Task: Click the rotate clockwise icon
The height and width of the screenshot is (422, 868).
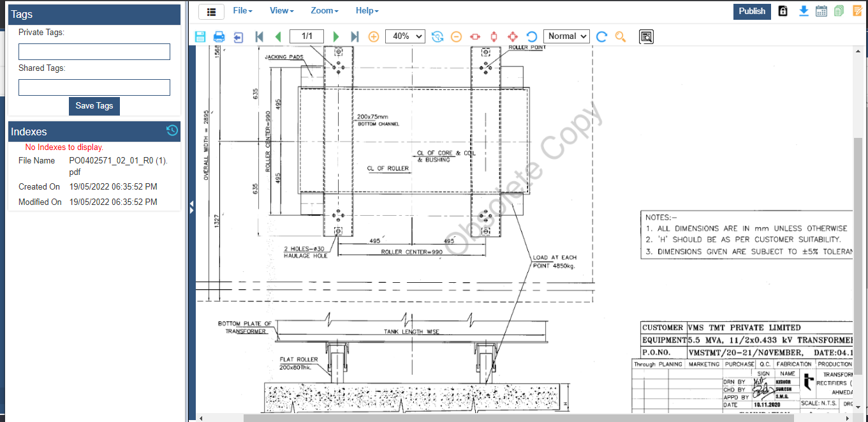Action: tap(601, 37)
